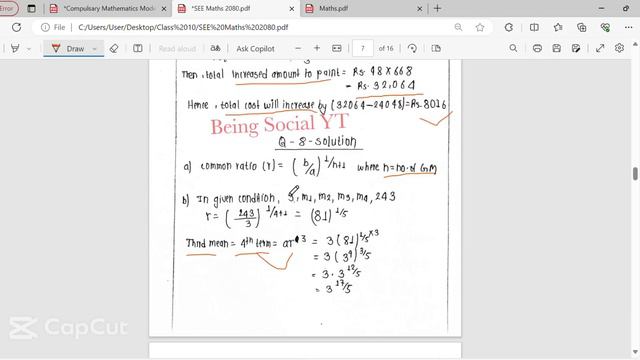Click the address bar URL
Viewport: 640px width, 360px height.
(183, 27)
